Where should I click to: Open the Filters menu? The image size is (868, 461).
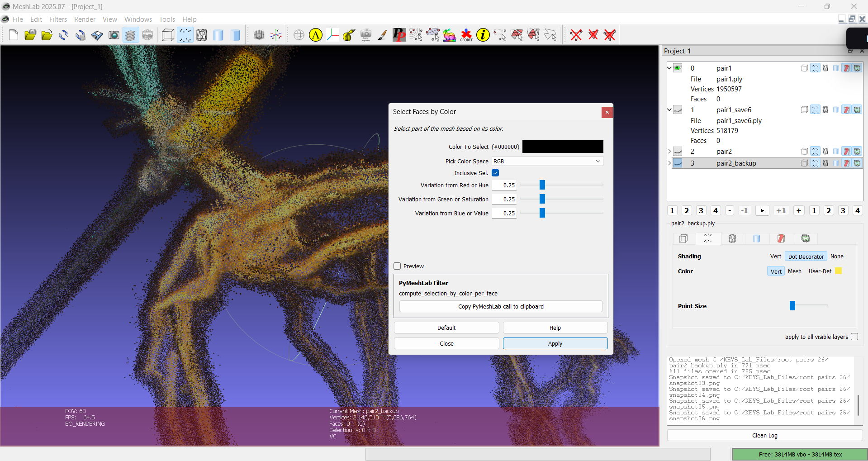coord(58,19)
